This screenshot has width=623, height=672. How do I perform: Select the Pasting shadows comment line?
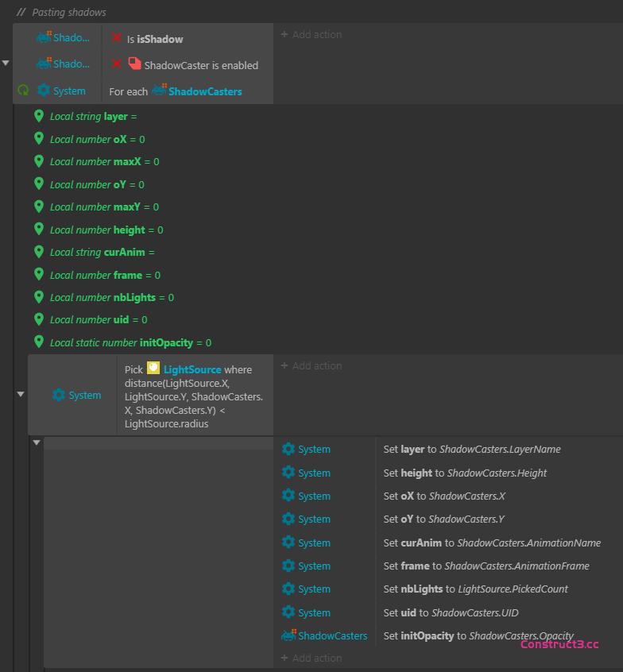[x=68, y=12]
